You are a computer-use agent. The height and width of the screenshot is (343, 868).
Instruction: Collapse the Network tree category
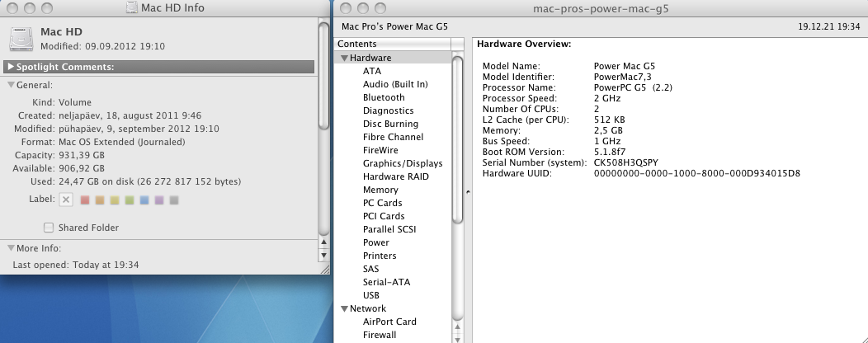(344, 308)
